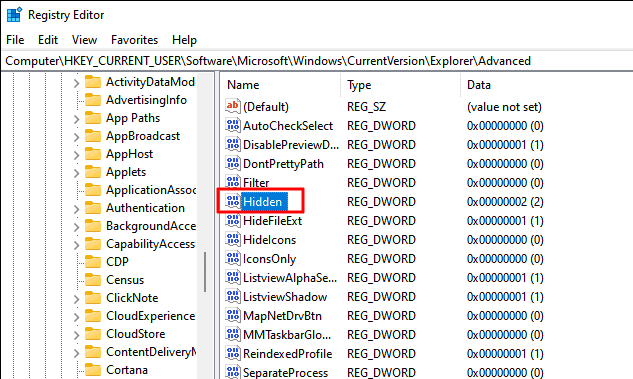The width and height of the screenshot is (633, 379).
Task: Click the CDP folder icon
Action: pyautogui.click(x=93, y=262)
